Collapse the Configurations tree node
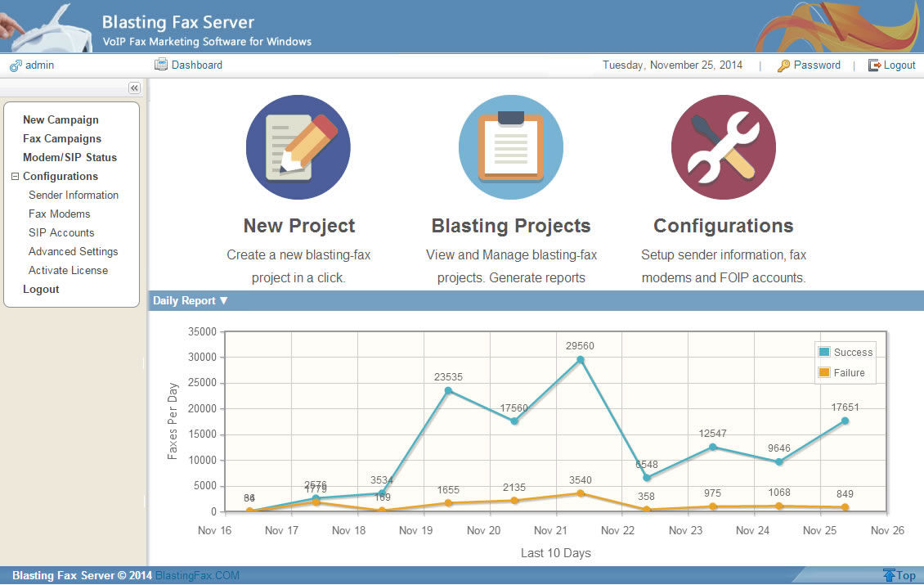The image size is (924, 585). [16, 177]
